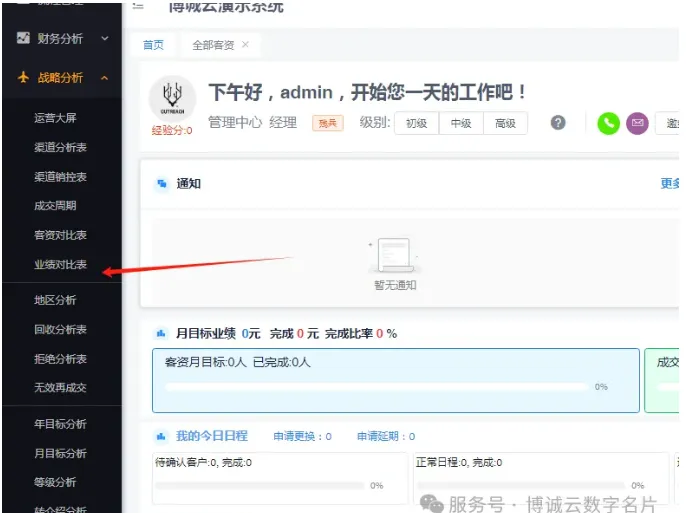Click the hamburger menu collapse icon

pyautogui.click(x=138, y=6)
